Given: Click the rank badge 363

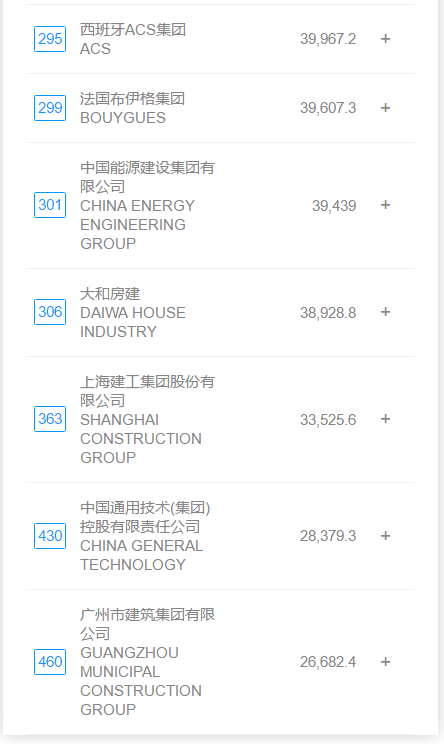Looking at the screenshot, I should click(50, 419).
